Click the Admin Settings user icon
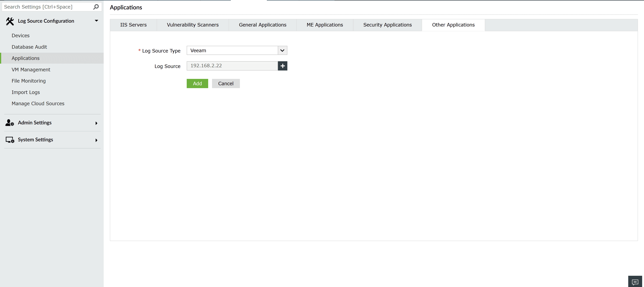This screenshot has width=644, height=287. pos(10,123)
